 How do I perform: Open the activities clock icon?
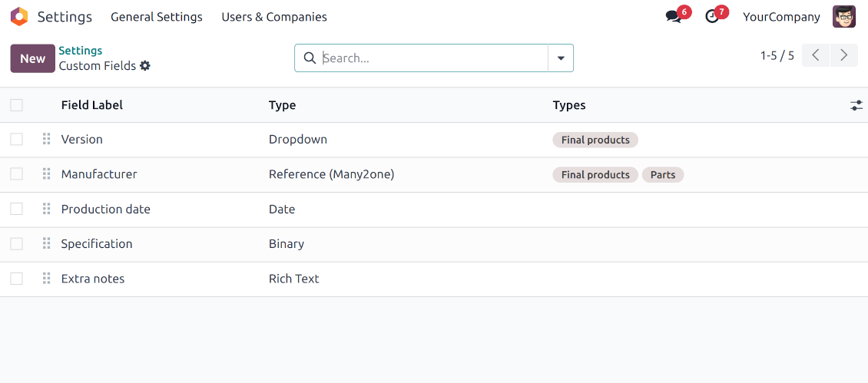point(712,17)
